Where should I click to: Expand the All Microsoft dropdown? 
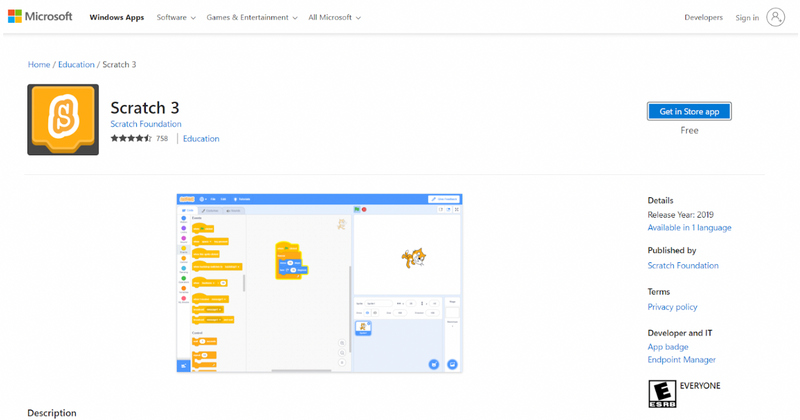point(334,17)
